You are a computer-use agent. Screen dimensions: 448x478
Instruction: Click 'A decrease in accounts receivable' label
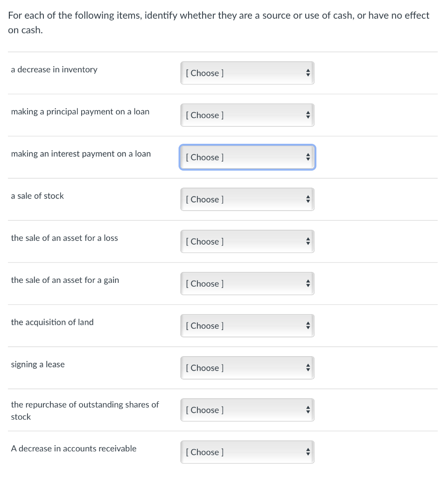point(74,449)
